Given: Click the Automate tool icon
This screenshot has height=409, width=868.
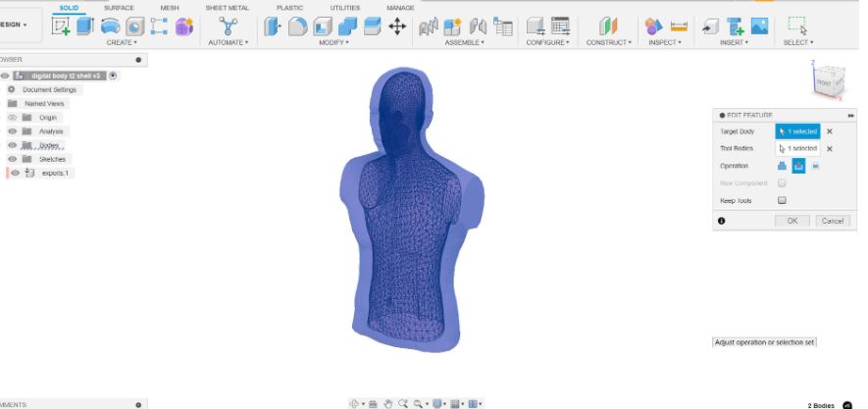Looking at the screenshot, I should (228, 26).
